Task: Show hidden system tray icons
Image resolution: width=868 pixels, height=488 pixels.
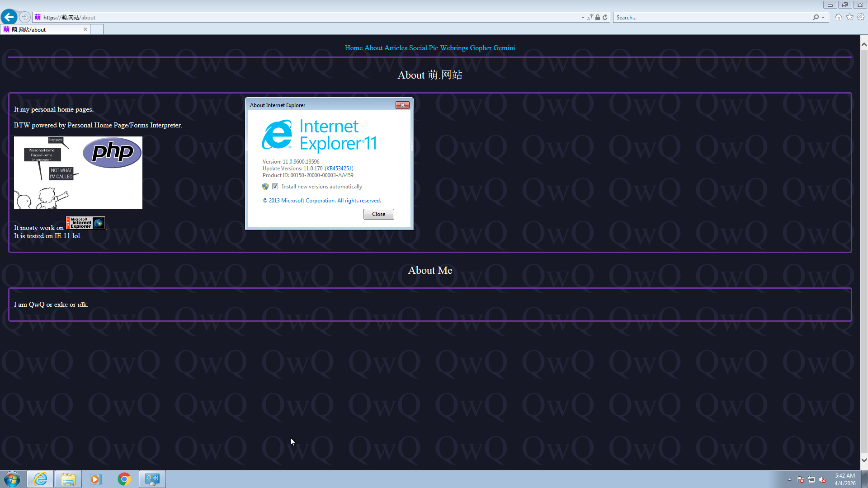Action: [789, 479]
